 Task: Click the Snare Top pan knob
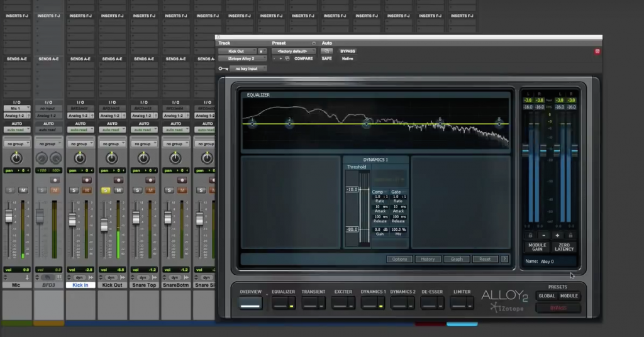point(143,158)
